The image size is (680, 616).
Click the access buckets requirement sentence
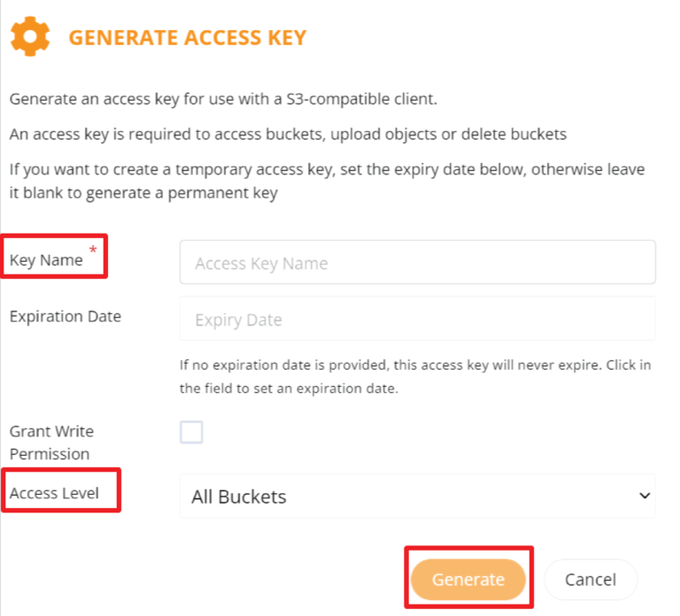click(288, 135)
